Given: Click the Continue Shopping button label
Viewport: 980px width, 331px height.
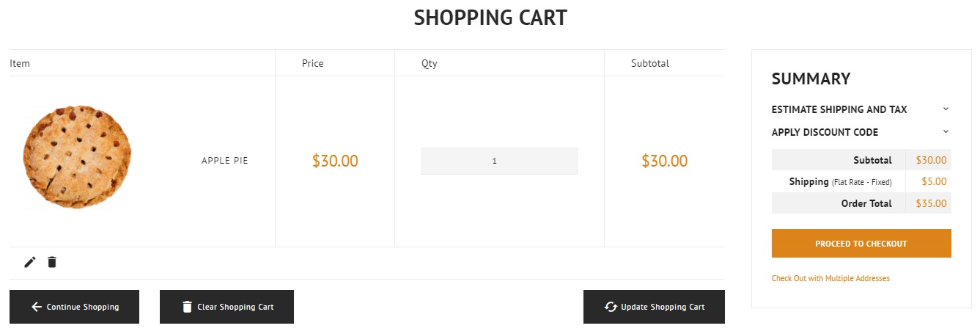Looking at the screenshot, I should [x=83, y=307].
